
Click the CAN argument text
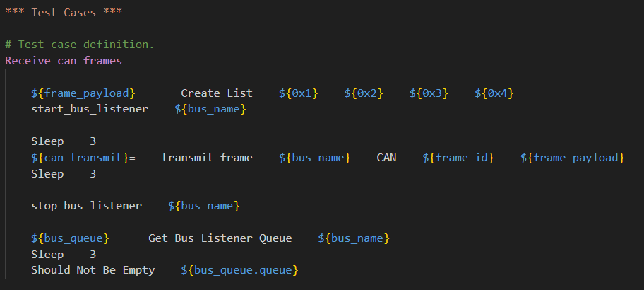tap(386, 158)
